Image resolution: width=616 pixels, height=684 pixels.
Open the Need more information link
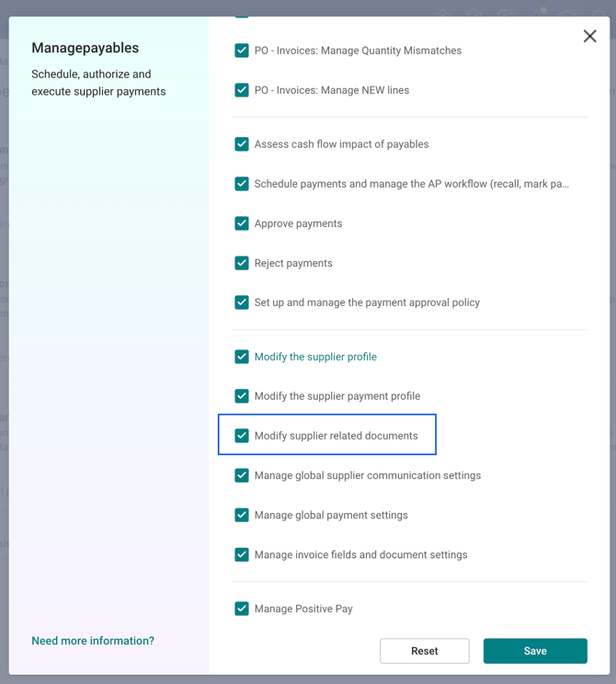pyautogui.click(x=93, y=641)
